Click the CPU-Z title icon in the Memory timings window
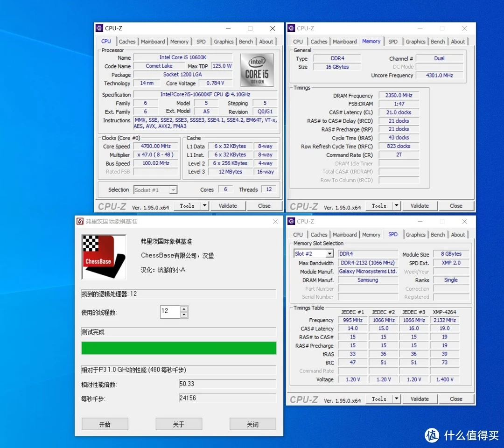Image resolution: width=504 pixels, height=448 pixels. [291, 28]
